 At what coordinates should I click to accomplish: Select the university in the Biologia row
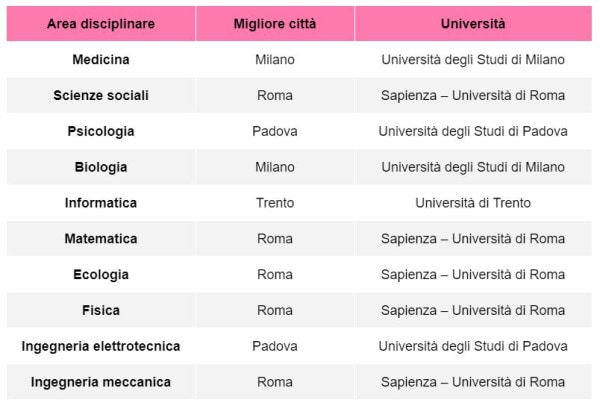coord(473,167)
